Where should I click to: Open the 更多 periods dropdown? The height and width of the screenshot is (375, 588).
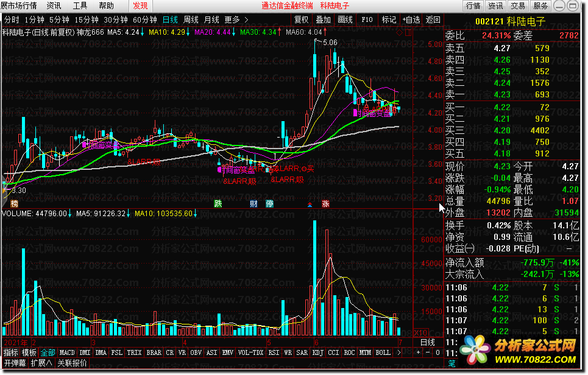(232, 20)
